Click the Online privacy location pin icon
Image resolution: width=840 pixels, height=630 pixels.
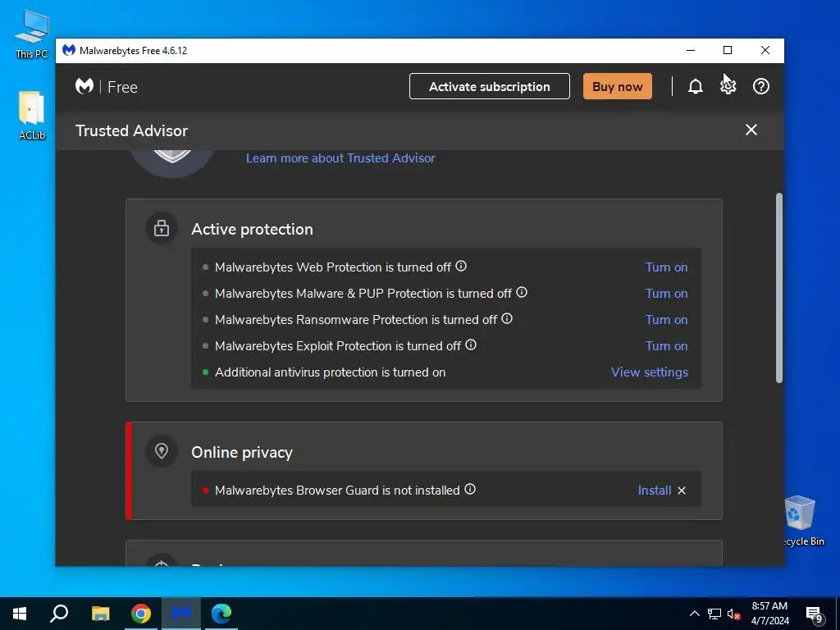[162, 451]
